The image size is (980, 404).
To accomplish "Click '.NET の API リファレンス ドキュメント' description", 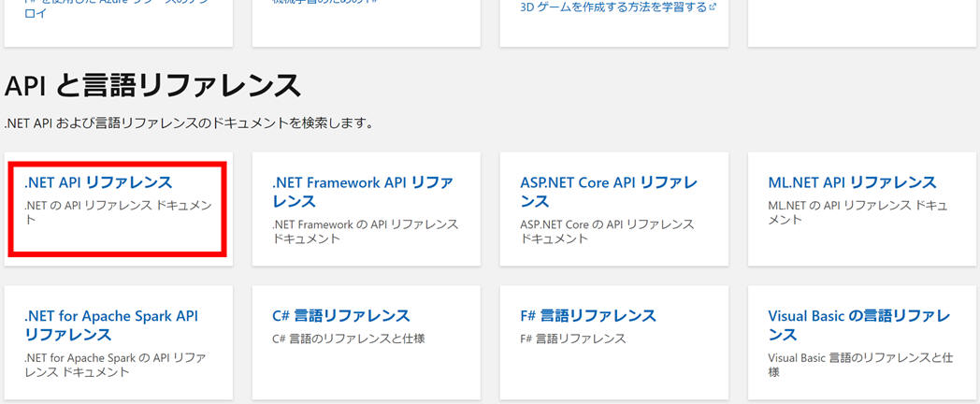I will tap(118, 212).
